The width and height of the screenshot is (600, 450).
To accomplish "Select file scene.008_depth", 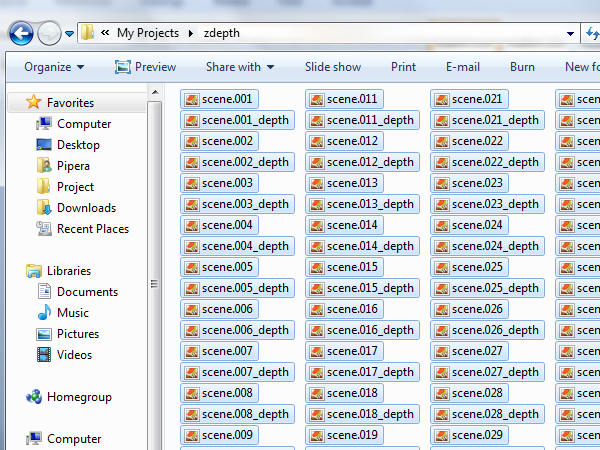I will [237, 414].
